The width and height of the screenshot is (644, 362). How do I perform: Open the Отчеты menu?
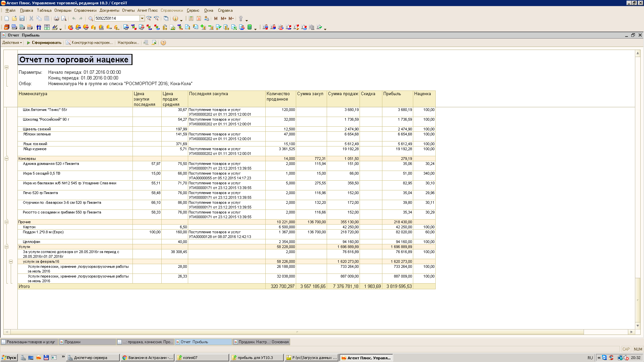128,10
